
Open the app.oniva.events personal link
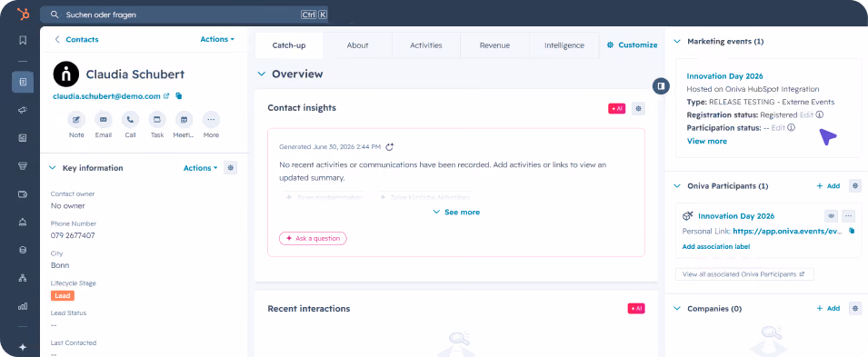point(788,232)
